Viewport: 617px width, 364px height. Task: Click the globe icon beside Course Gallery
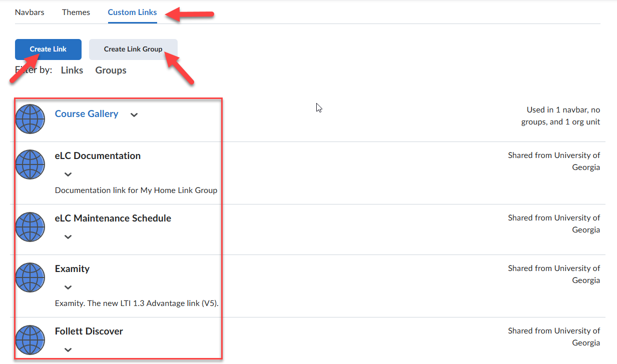click(x=30, y=119)
